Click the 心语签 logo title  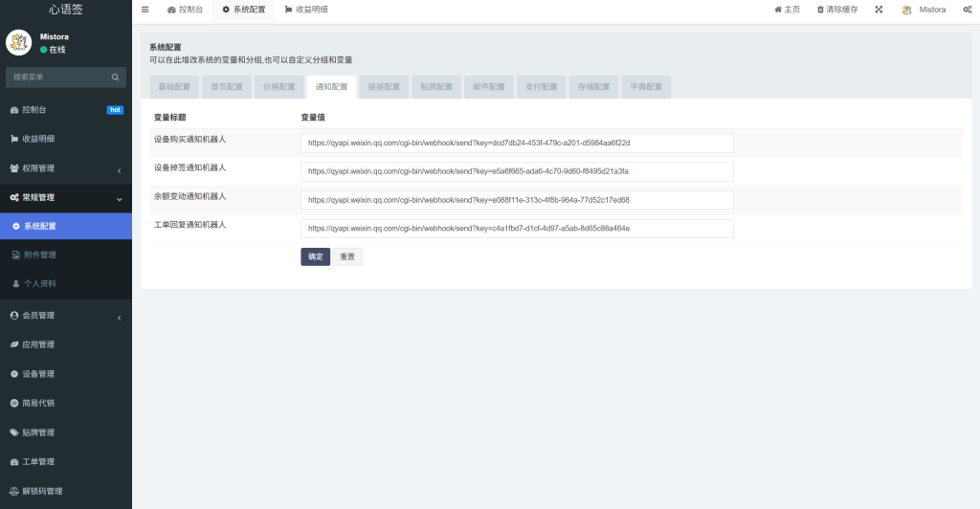[x=66, y=10]
